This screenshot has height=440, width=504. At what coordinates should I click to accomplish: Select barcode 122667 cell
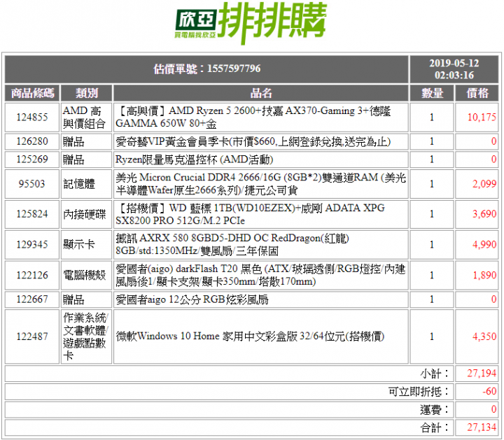click(32, 299)
